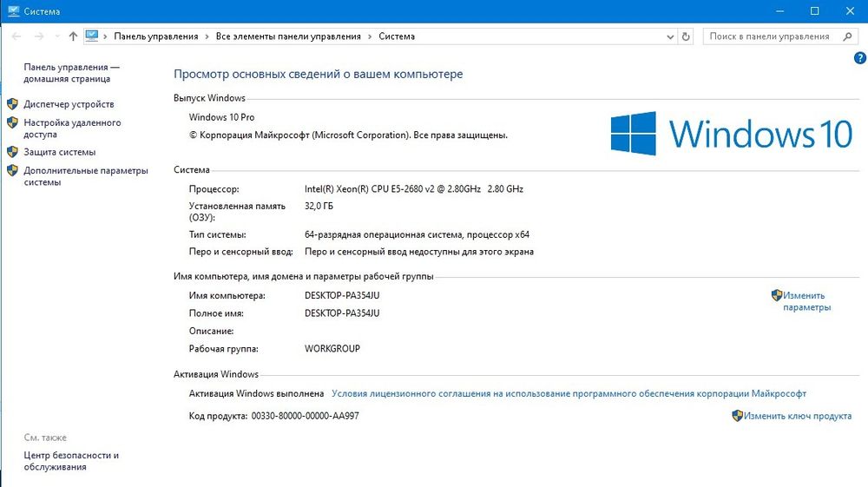Go back with the left arrow button
Image resolution: width=868 pixels, height=487 pixels.
(x=16, y=36)
